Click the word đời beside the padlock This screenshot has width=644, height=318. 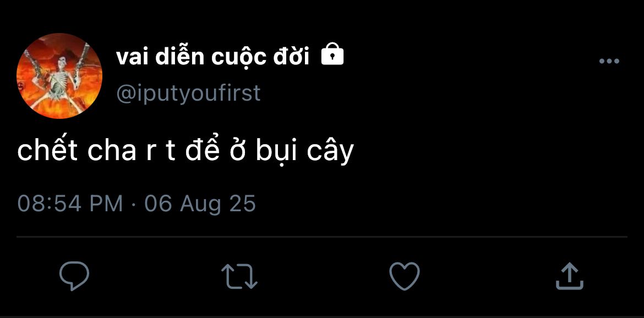pos(291,56)
